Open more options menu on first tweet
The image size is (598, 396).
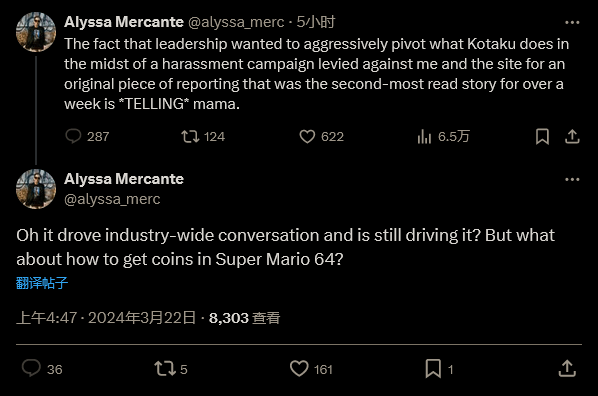[x=572, y=23]
